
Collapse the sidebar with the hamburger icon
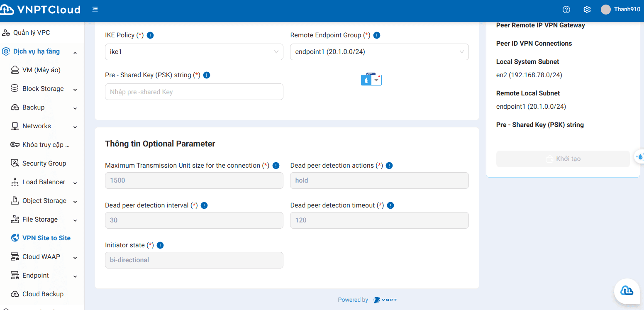[95, 8]
